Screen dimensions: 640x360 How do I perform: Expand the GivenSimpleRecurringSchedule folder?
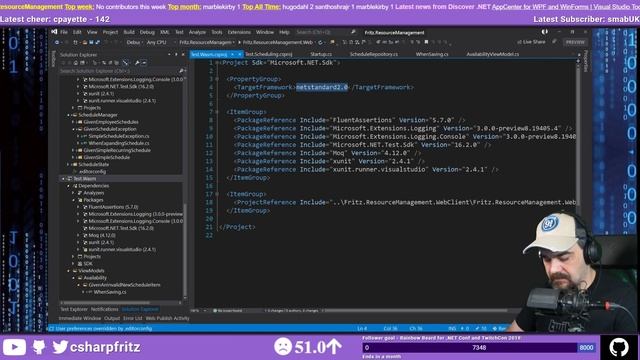(x=74, y=150)
